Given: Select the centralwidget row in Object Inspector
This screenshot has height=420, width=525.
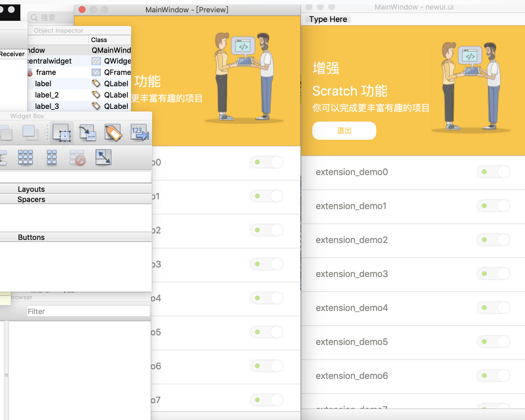Looking at the screenshot, I should coord(79,61).
